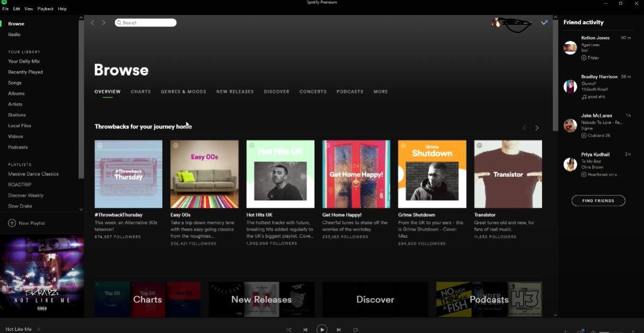Open the Hot Hits UK playlist cover
Viewport: 644px width, 333px height.
point(281,174)
